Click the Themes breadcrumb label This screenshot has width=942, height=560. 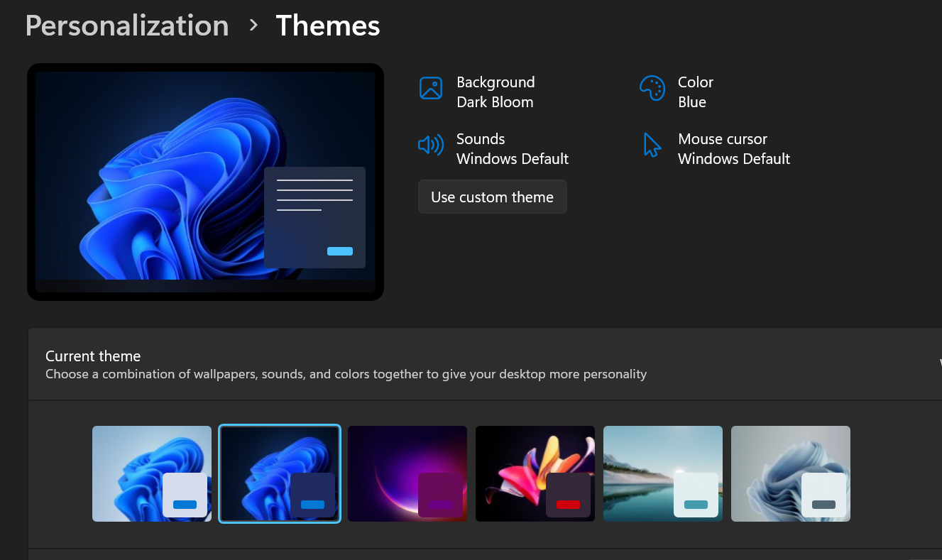(x=328, y=26)
